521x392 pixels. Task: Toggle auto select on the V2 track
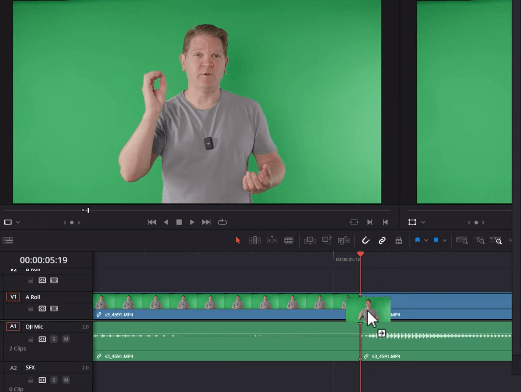[42, 280]
